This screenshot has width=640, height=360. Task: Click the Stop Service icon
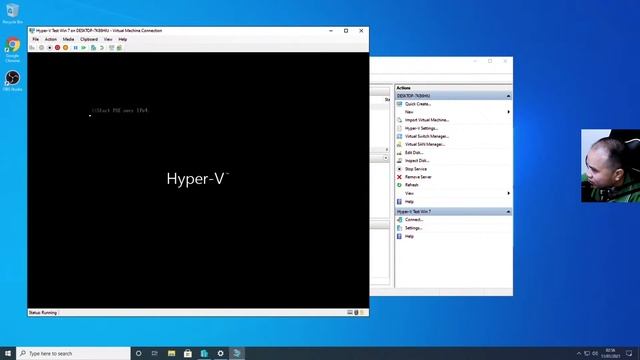pyautogui.click(x=400, y=169)
